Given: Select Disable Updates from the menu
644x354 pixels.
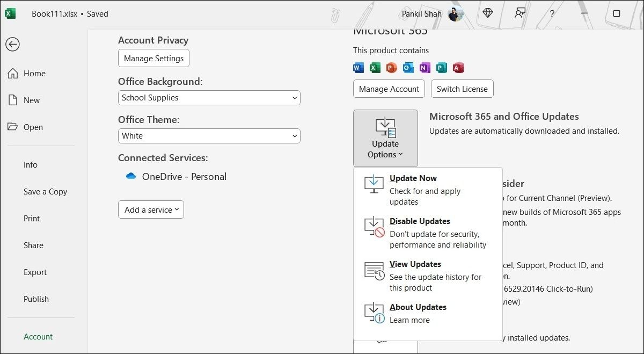Looking at the screenshot, I should pyautogui.click(x=420, y=221).
